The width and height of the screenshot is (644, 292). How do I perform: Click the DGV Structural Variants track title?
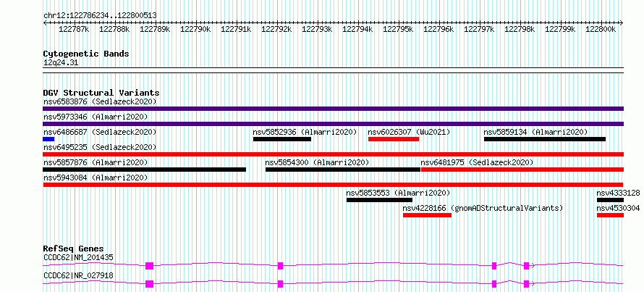[101, 93]
